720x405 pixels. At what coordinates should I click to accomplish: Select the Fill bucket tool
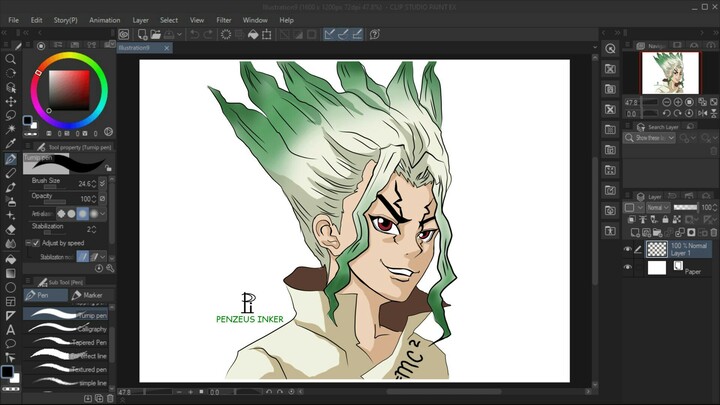click(10, 259)
